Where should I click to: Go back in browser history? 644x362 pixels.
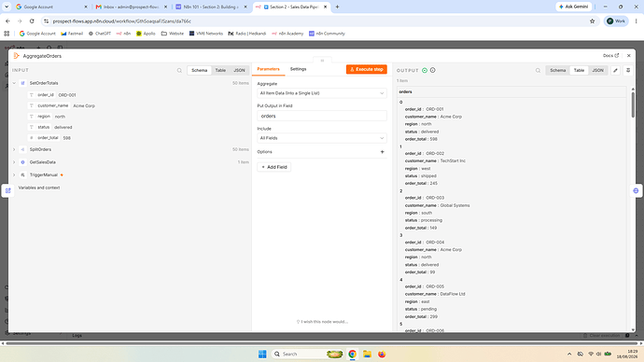tap(7, 21)
